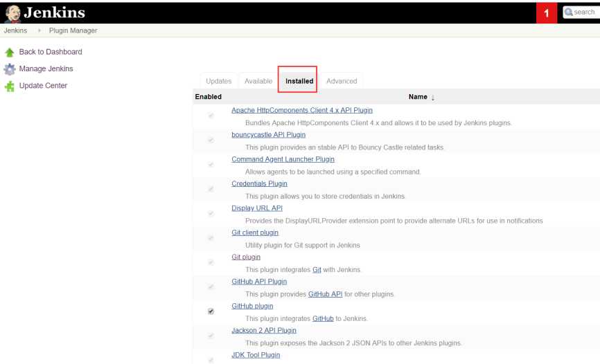Click the Jenkins title text in header
Viewport: 600px width, 364px height.
[54, 12]
